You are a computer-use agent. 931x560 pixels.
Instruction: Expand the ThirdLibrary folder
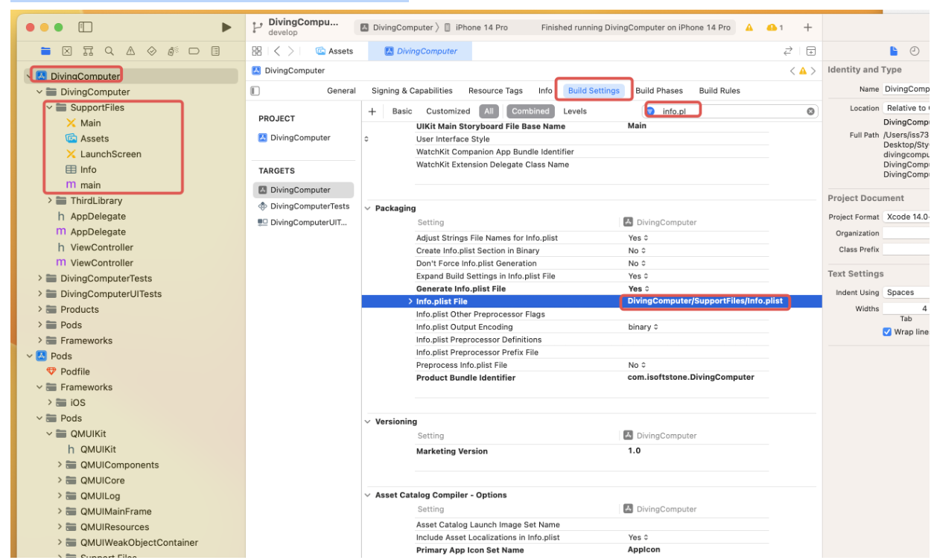[x=50, y=200]
